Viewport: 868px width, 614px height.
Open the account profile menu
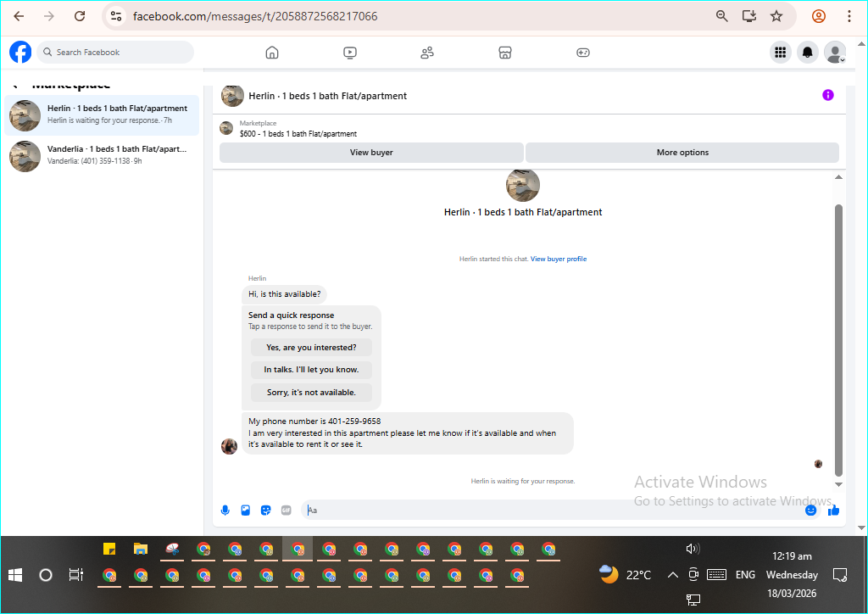tap(835, 52)
